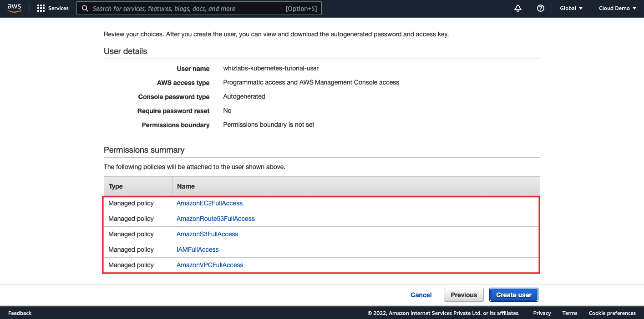This screenshot has height=319, width=644.
Task: Open the AmazonVPCFullAccess policy link
Action: 210,265
